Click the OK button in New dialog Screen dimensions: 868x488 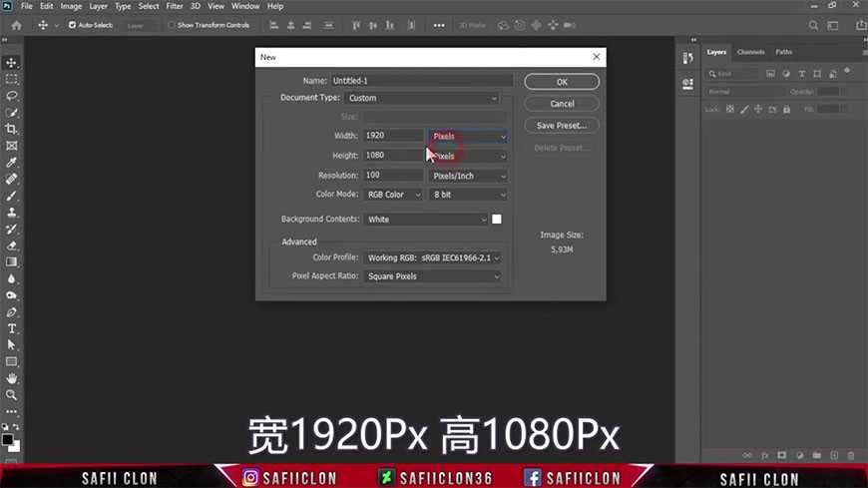pyautogui.click(x=562, y=82)
